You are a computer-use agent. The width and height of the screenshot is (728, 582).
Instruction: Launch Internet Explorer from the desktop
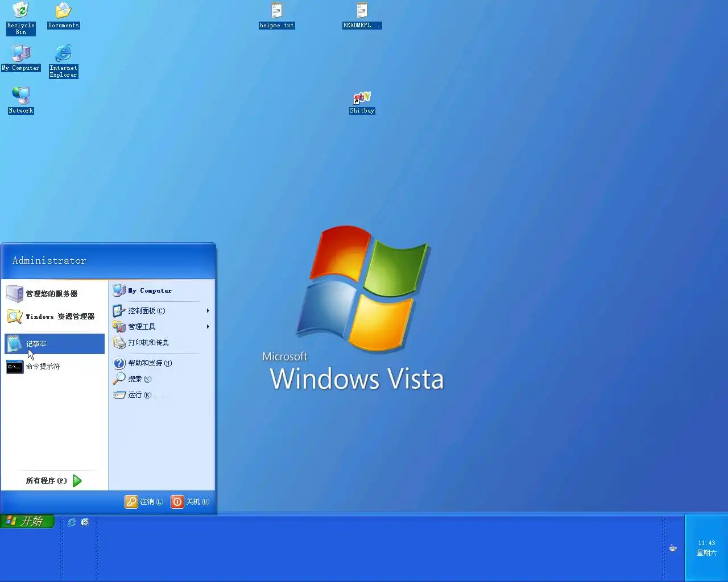coord(63,61)
